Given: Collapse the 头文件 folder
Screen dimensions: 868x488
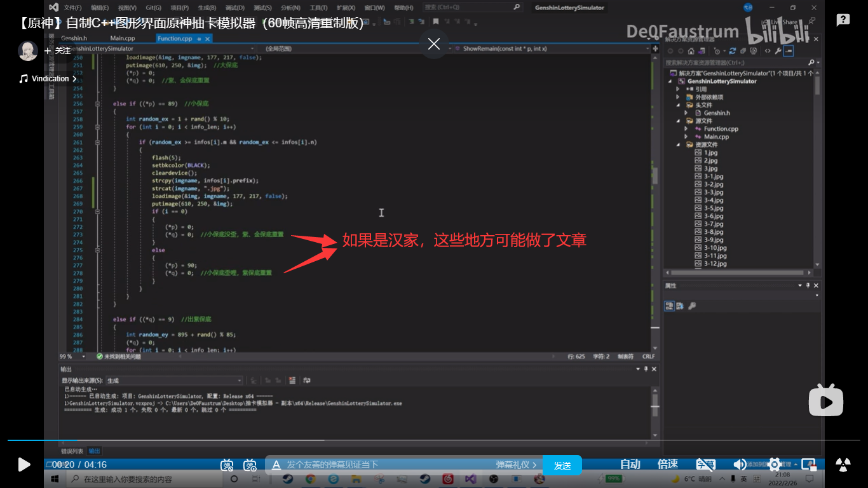Looking at the screenshot, I should pos(678,105).
